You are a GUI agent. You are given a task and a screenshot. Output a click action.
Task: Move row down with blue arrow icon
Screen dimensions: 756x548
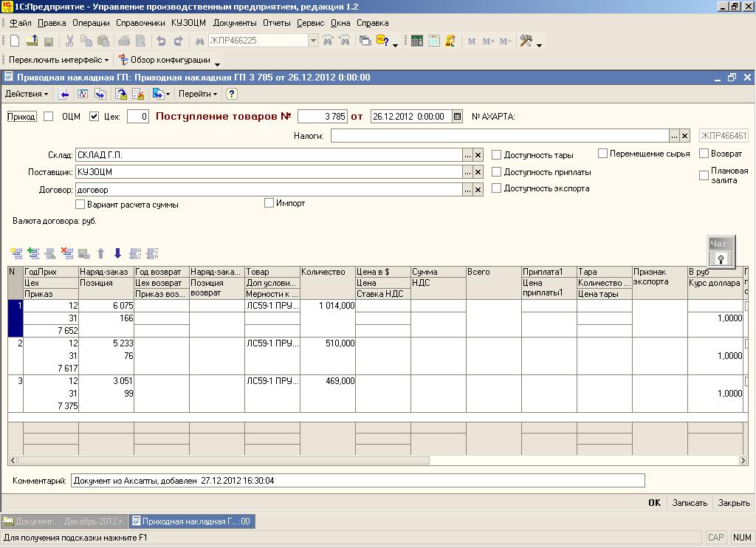point(117,253)
